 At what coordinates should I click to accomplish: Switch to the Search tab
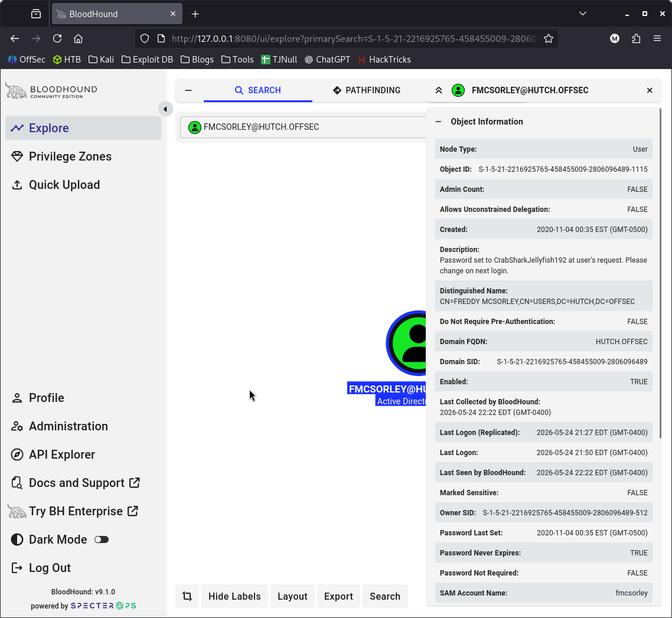[258, 90]
